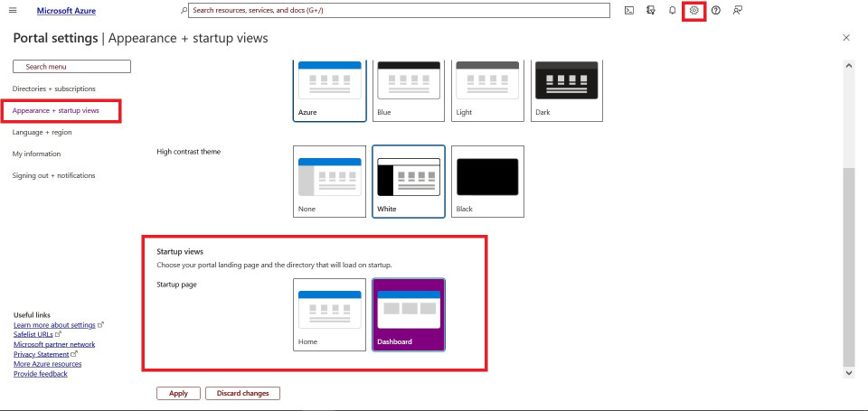The width and height of the screenshot is (868, 411).
Task: Click the Copilot icon in header
Action: point(651,10)
